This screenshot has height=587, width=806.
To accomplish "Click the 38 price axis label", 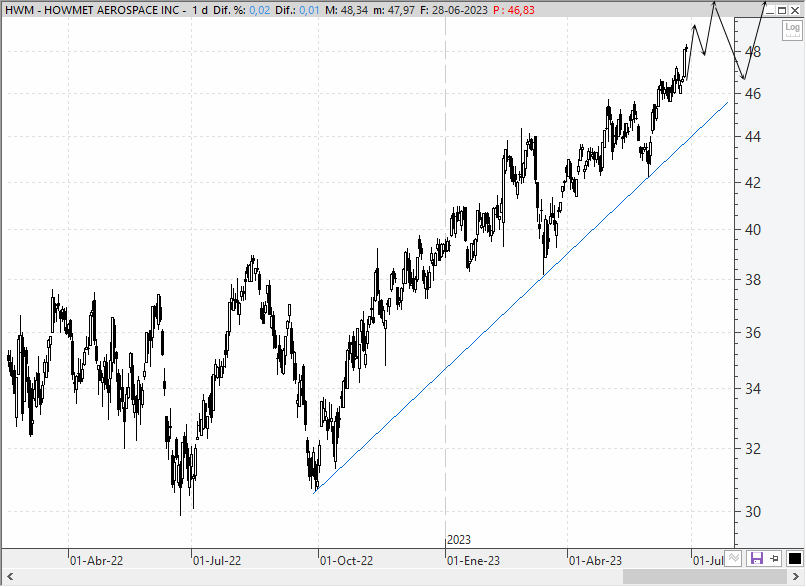I will coord(753,280).
